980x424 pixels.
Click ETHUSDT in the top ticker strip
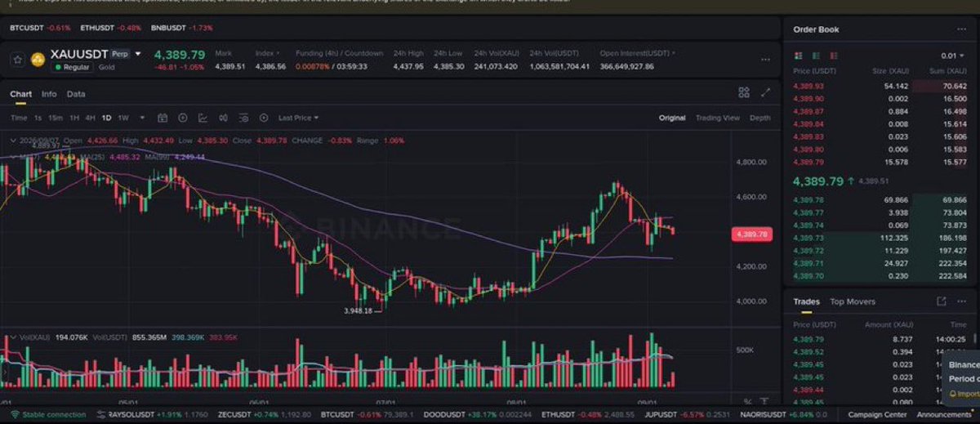pyautogui.click(x=97, y=28)
